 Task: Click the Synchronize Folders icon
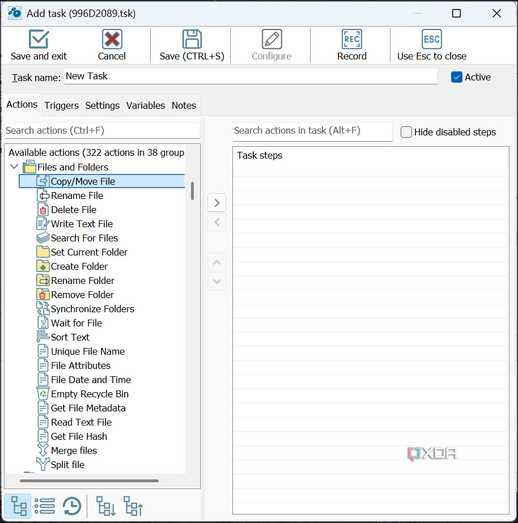click(43, 309)
